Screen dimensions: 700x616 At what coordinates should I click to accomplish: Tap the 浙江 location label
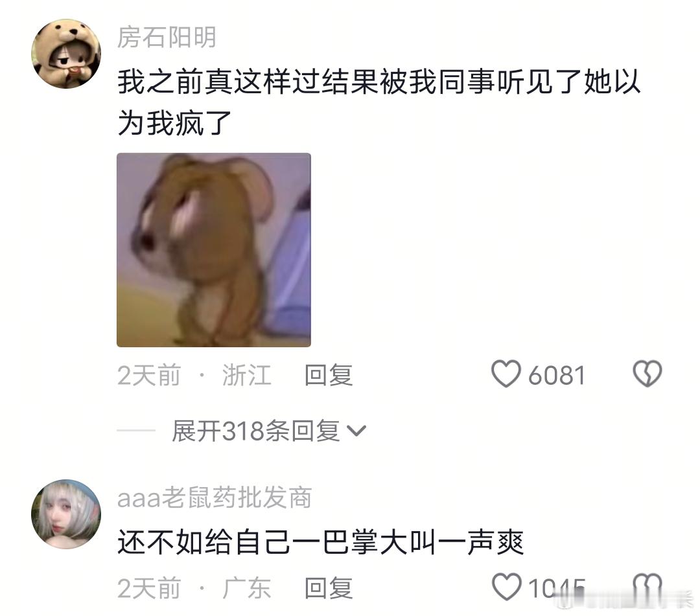[247, 374]
